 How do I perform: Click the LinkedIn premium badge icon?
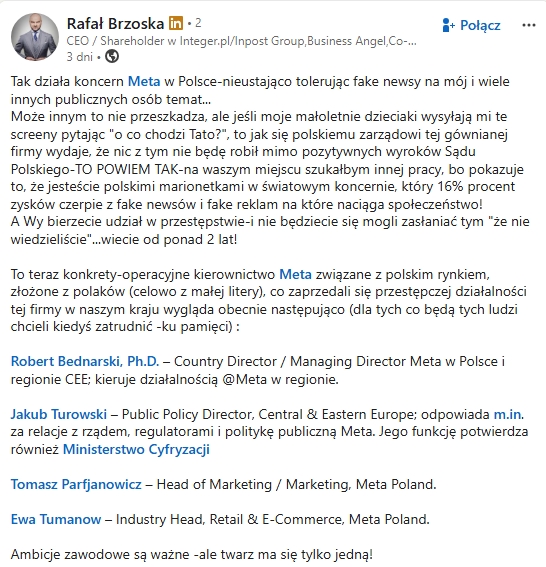click(176, 24)
